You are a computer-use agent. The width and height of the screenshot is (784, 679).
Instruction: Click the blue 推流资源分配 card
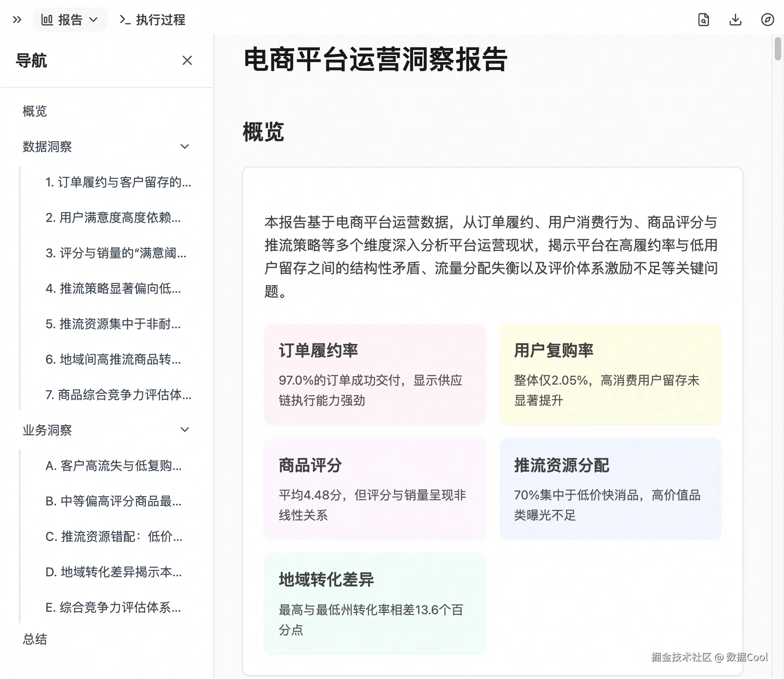click(x=610, y=489)
